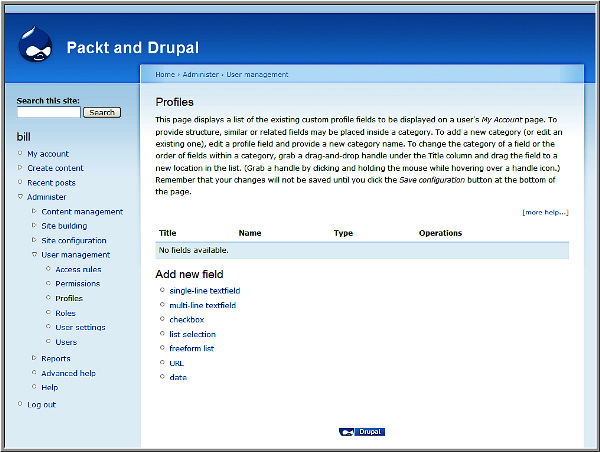Click the 'Search this site:' label

[48, 101]
